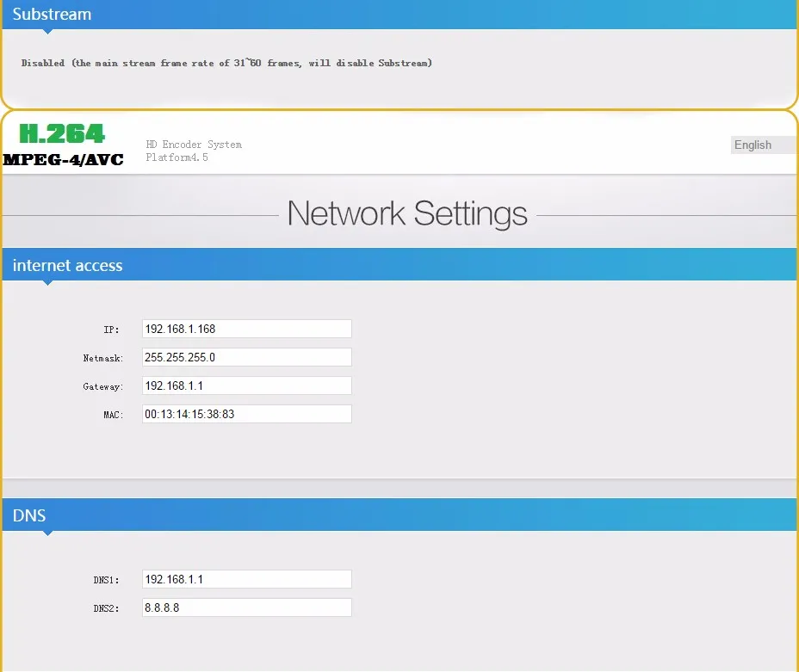Viewport: 799px width, 672px height.
Task: Click the IP: label
Action: coord(111,330)
